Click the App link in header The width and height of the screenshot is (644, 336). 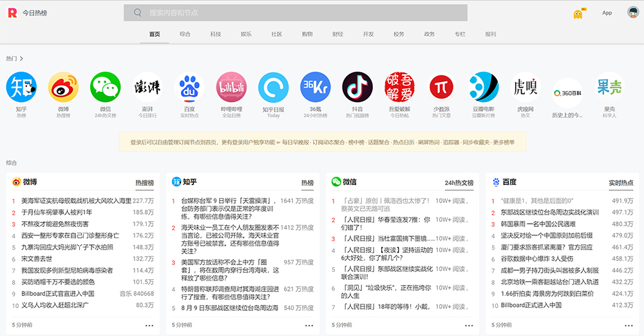[607, 13]
